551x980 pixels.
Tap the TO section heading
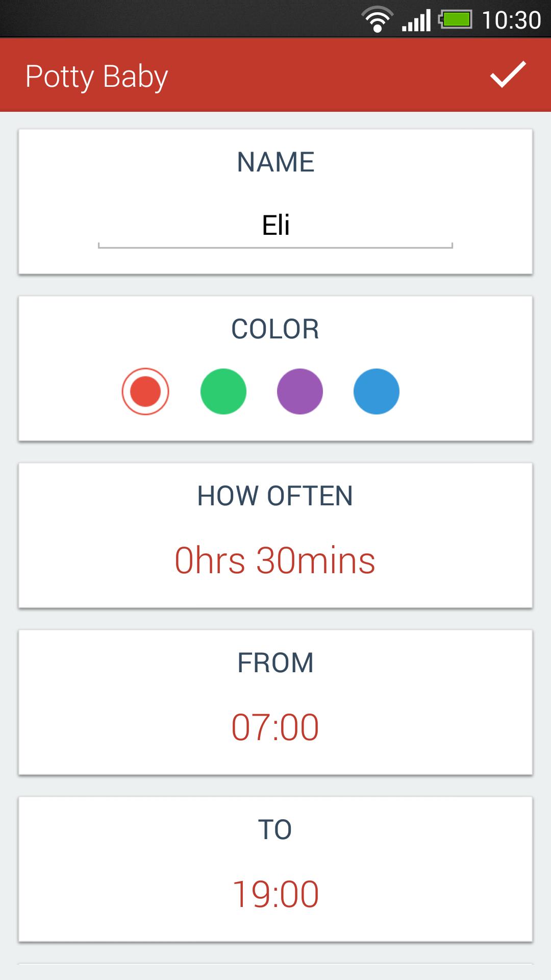click(275, 830)
